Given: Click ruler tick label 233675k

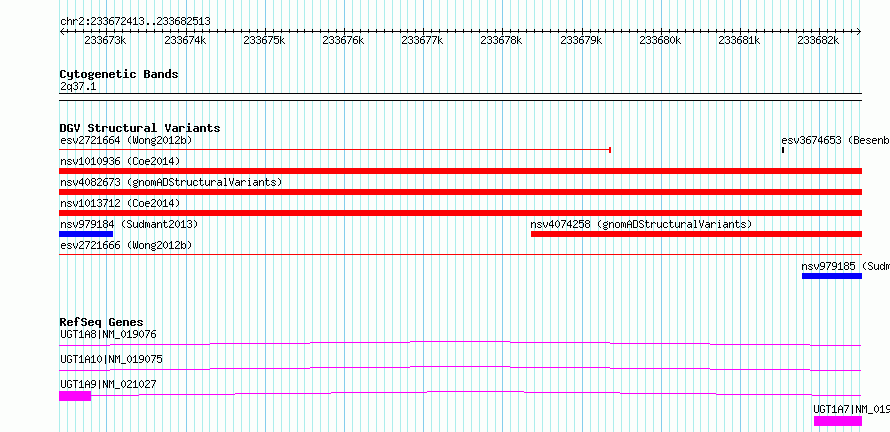Looking at the screenshot, I should 264,40.
